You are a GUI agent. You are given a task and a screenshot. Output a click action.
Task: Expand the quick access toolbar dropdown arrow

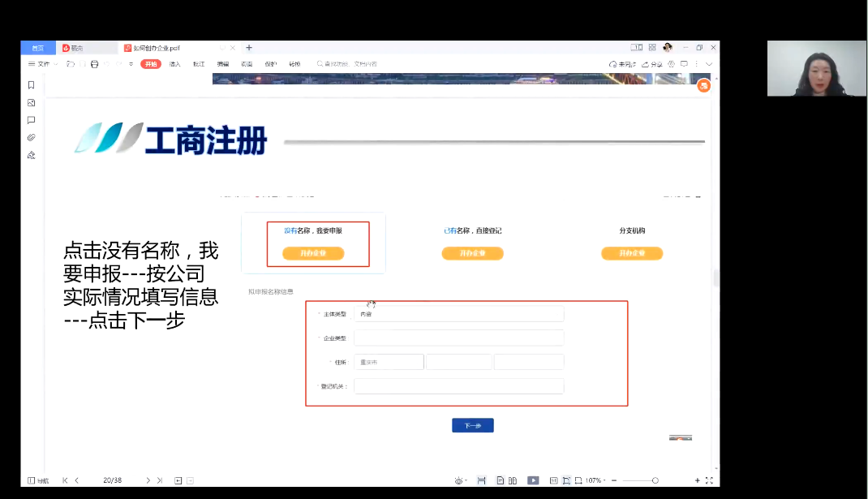coord(131,64)
